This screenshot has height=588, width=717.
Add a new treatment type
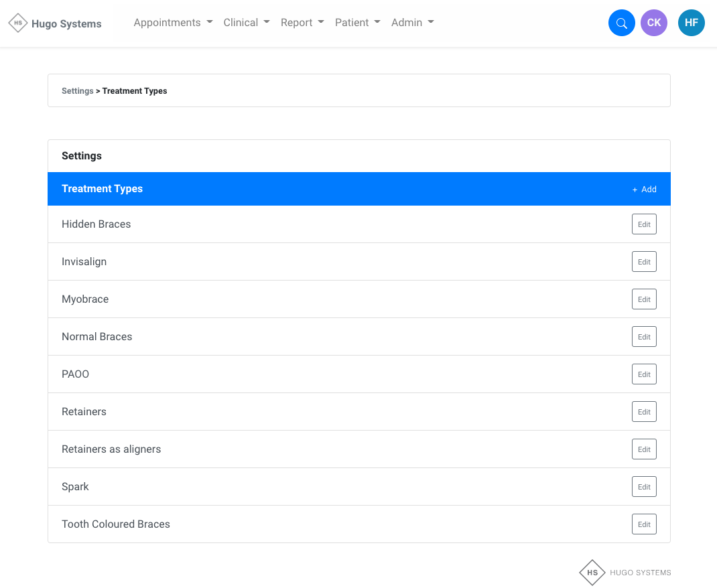(x=644, y=190)
